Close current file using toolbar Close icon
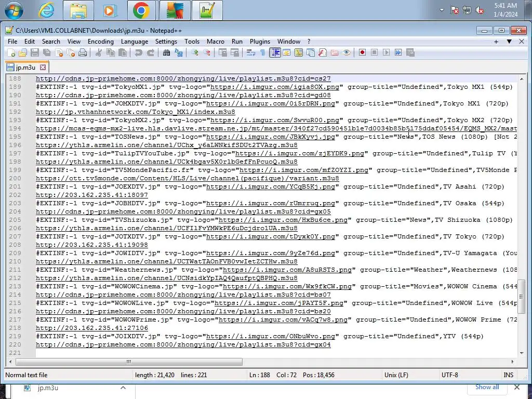532x399 pixels. [59, 52]
